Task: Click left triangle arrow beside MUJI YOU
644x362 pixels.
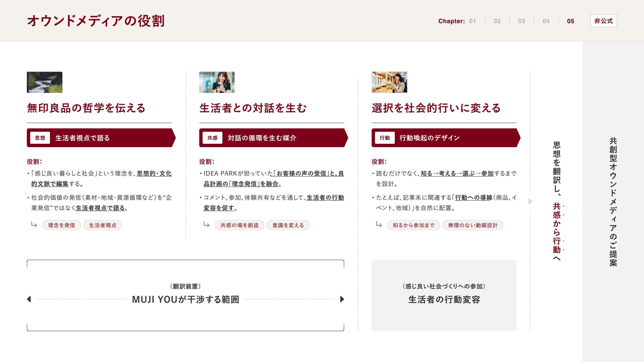Action: click(x=29, y=299)
